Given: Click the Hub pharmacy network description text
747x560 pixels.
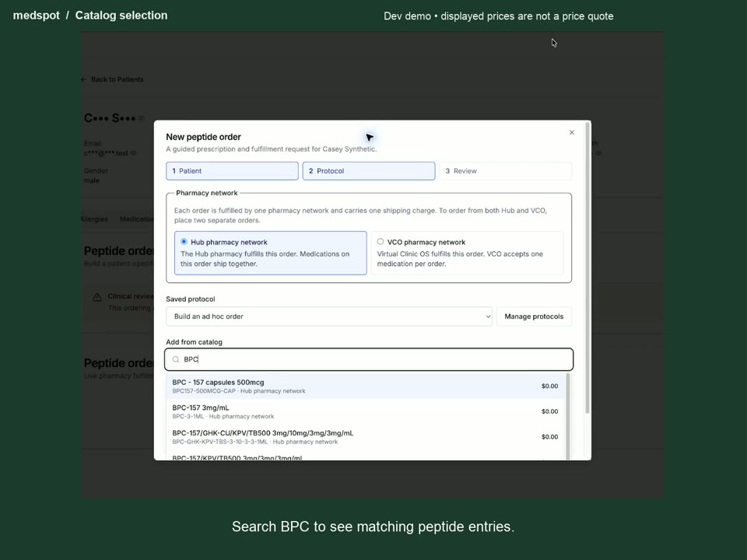Looking at the screenshot, I should (265, 259).
